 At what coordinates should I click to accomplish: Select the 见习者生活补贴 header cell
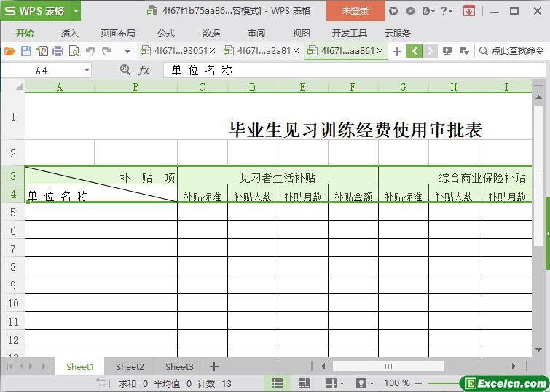[x=278, y=177]
